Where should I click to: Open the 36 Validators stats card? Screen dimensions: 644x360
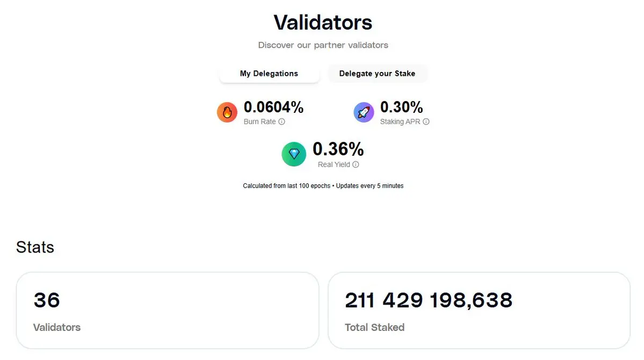point(168,310)
